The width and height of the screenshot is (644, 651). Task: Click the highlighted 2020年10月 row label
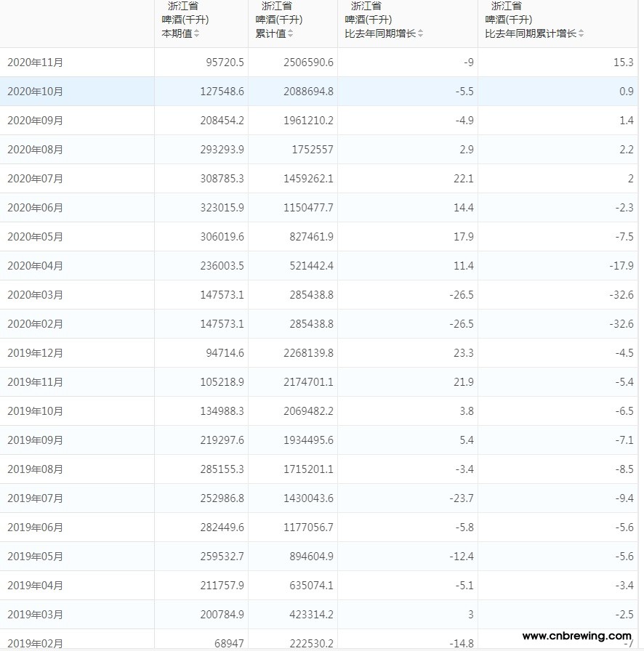35,92
